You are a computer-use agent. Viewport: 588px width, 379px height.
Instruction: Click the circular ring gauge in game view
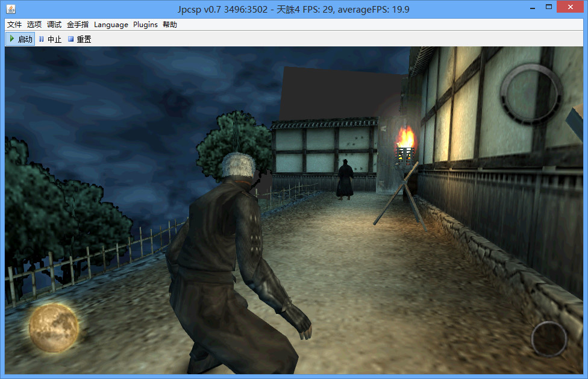click(531, 95)
